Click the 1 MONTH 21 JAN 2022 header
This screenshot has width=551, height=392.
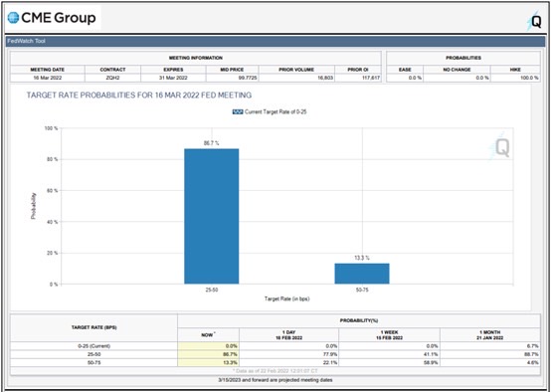point(490,335)
